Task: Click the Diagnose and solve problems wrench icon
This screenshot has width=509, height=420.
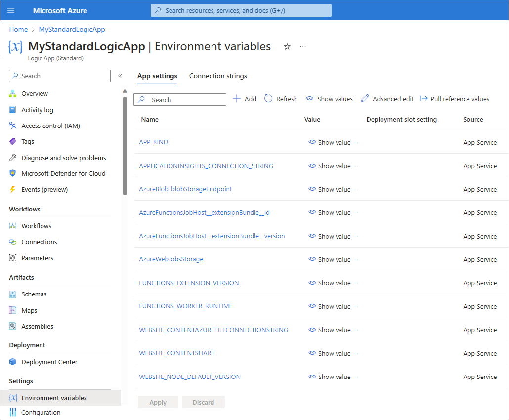Action: pyautogui.click(x=13, y=158)
